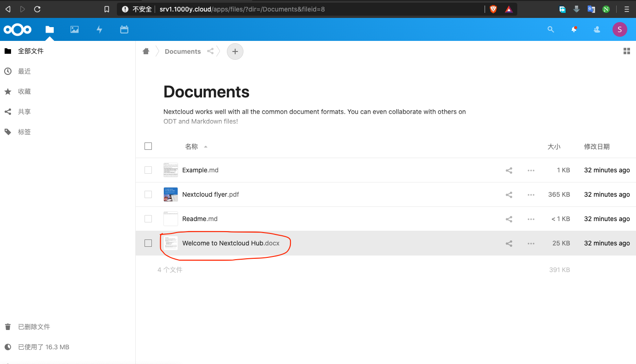This screenshot has height=364, width=636.
Task: Share the Nextcloud flyer.pdf file
Action: [x=509, y=194]
